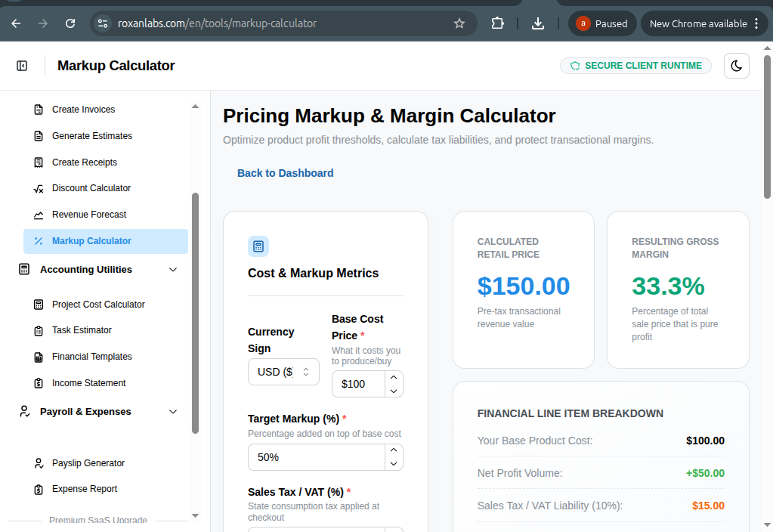Image resolution: width=773 pixels, height=532 pixels.
Task: Go back using browser back arrow
Action: pos(16,23)
